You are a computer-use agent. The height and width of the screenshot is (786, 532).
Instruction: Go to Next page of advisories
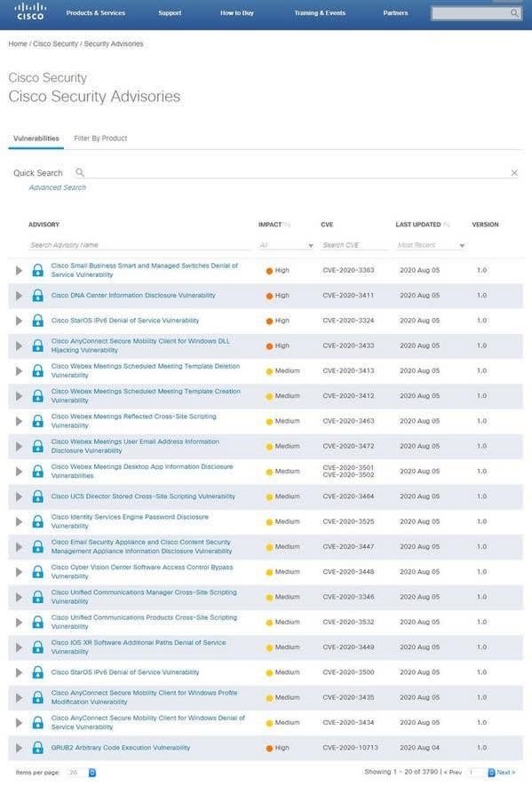[505, 773]
